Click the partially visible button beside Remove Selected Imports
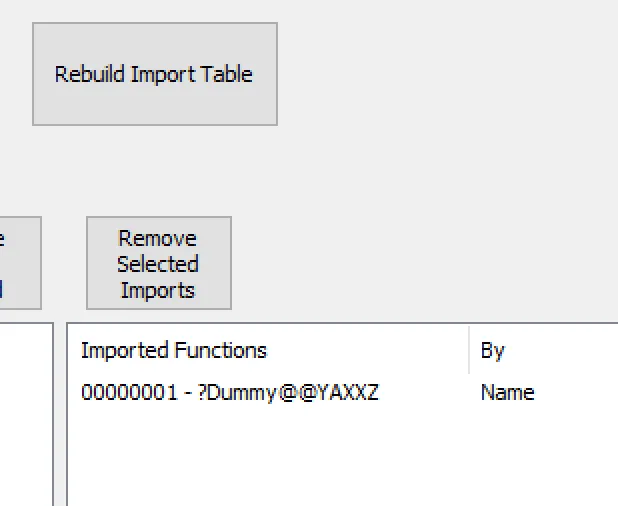 20,263
